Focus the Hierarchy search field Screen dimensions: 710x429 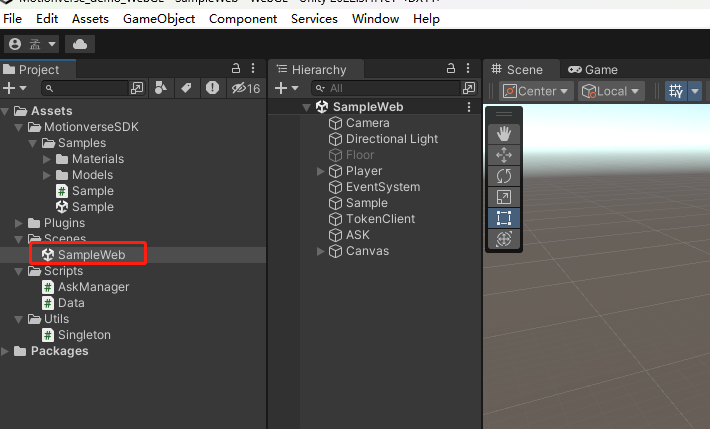point(385,88)
